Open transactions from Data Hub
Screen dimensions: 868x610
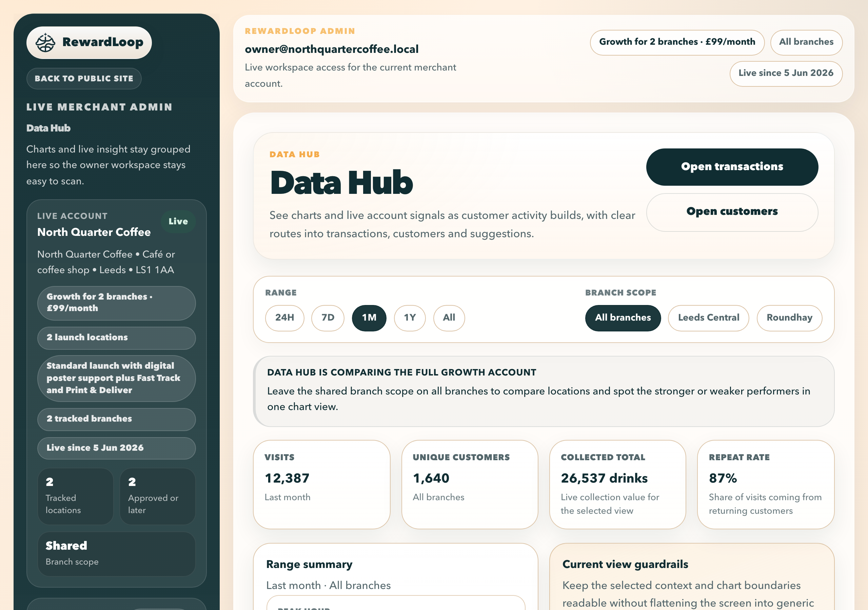click(x=732, y=167)
